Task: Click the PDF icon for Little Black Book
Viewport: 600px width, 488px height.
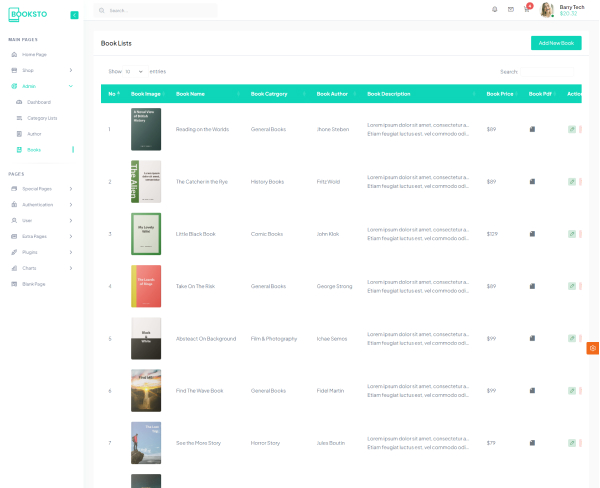Action: [x=533, y=234]
